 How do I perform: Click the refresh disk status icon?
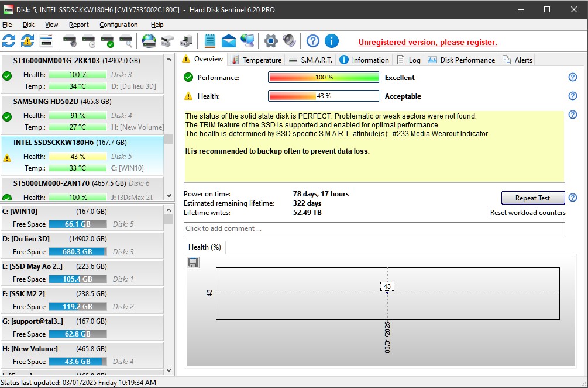tap(9, 41)
